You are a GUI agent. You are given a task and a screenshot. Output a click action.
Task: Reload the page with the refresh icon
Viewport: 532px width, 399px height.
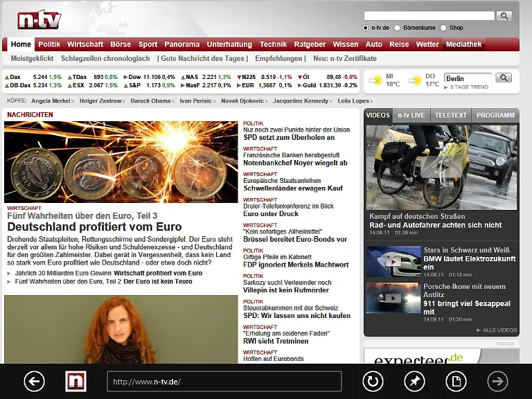click(x=373, y=382)
